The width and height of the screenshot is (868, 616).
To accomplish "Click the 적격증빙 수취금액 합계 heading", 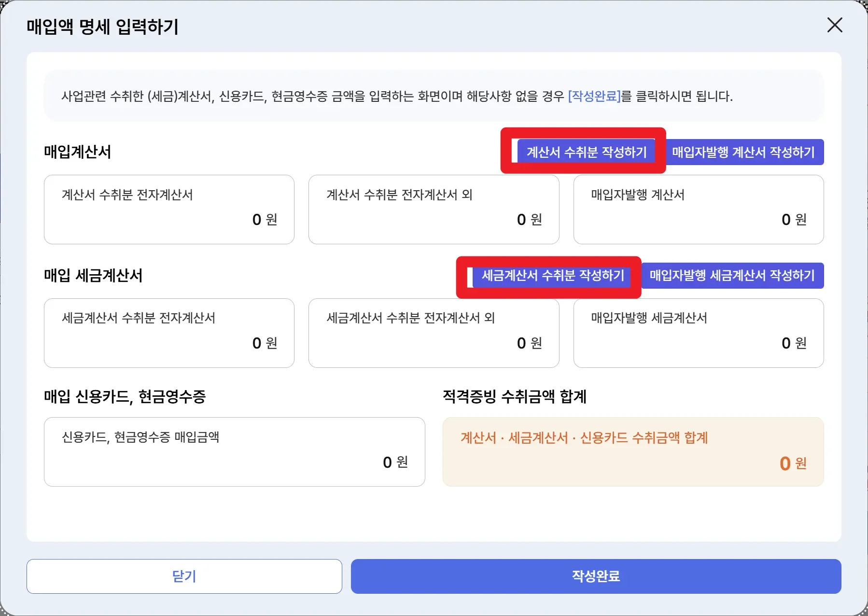I will point(514,396).
